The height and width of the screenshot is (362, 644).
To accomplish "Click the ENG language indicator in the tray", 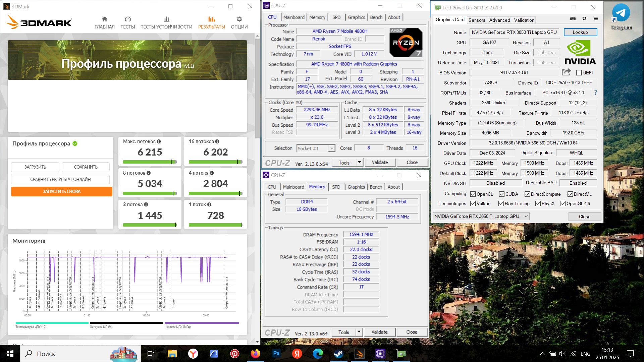I will coord(585,354).
